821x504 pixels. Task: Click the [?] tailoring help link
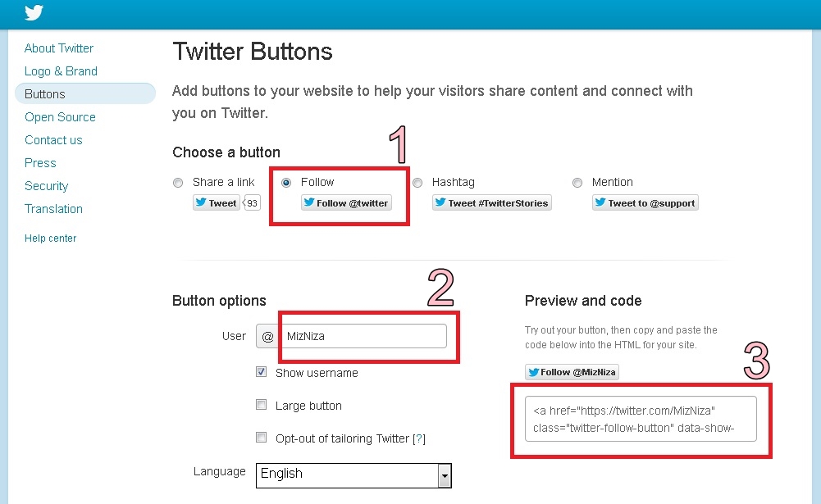click(419, 438)
